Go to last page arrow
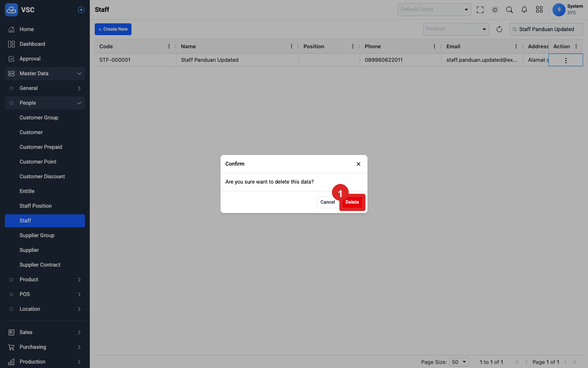 [575, 362]
